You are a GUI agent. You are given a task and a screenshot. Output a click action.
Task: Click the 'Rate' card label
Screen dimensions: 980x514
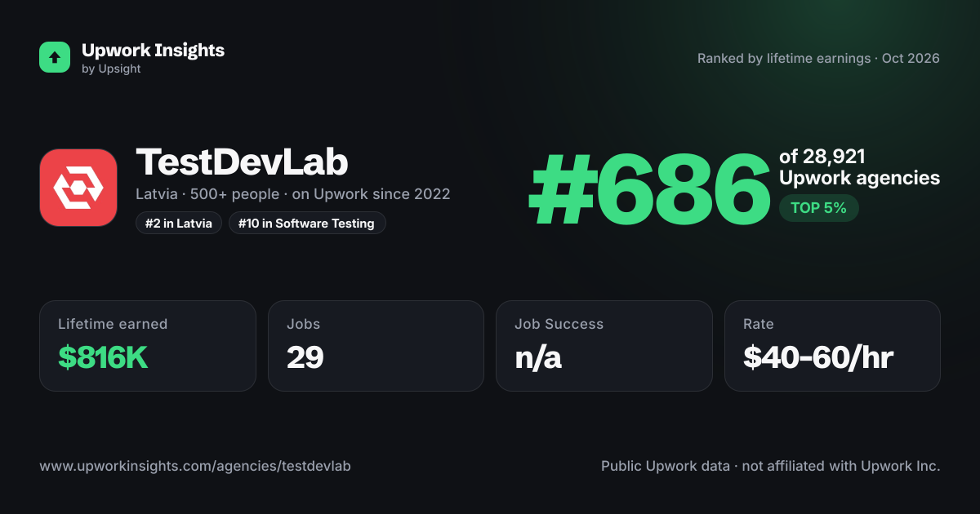coord(758,324)
